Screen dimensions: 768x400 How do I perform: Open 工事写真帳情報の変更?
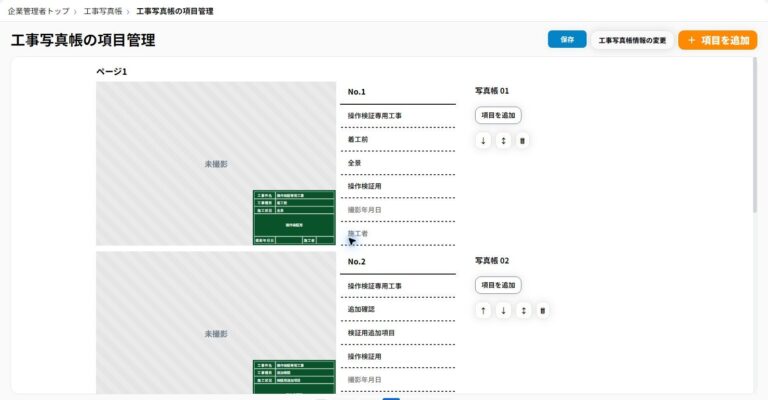click(632, 40)
